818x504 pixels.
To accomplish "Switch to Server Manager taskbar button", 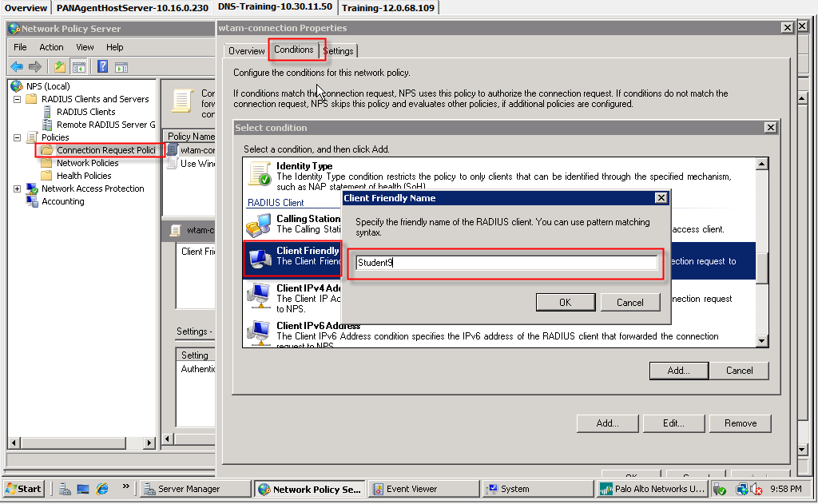I will coord(197,489).
